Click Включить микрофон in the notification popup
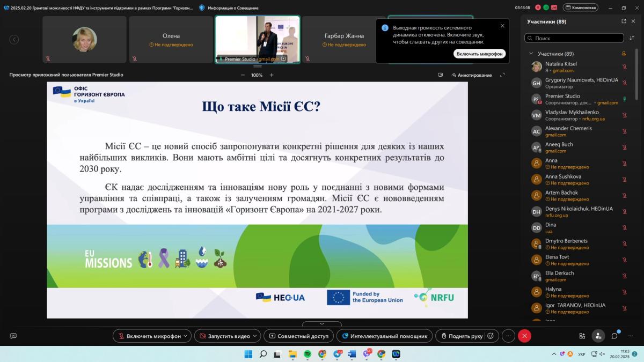 pos(479,54)
